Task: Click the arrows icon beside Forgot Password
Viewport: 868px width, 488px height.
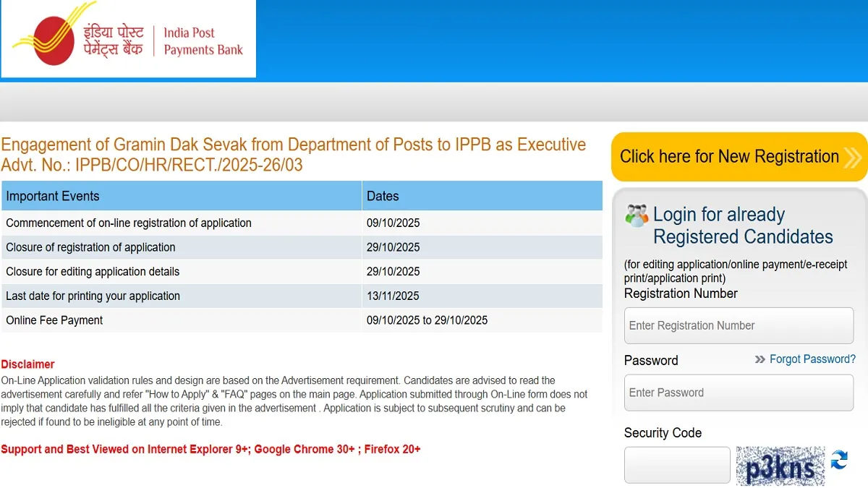Action: click(759, 359)
